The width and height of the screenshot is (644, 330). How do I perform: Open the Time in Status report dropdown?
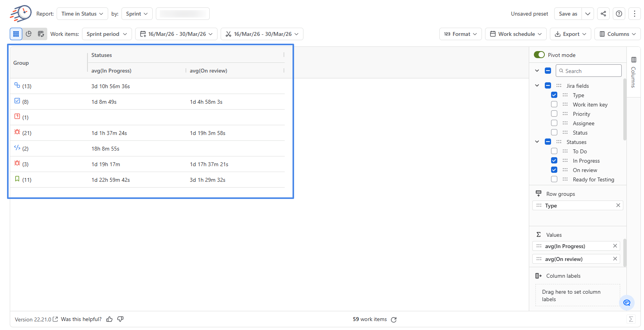[82, 14]
